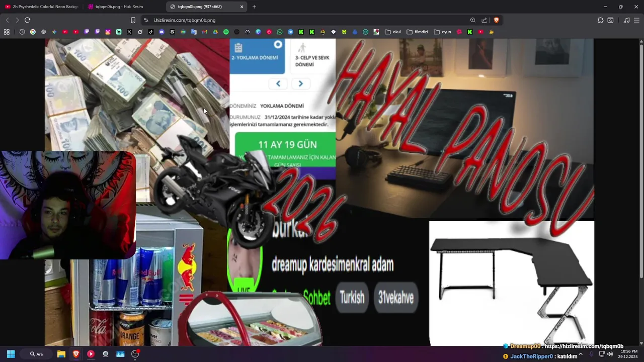Viewport: 644px width, 362px height.
Task: Click the Hayal Panosu 2026 image to zoom
Action: tap(319, 192)
